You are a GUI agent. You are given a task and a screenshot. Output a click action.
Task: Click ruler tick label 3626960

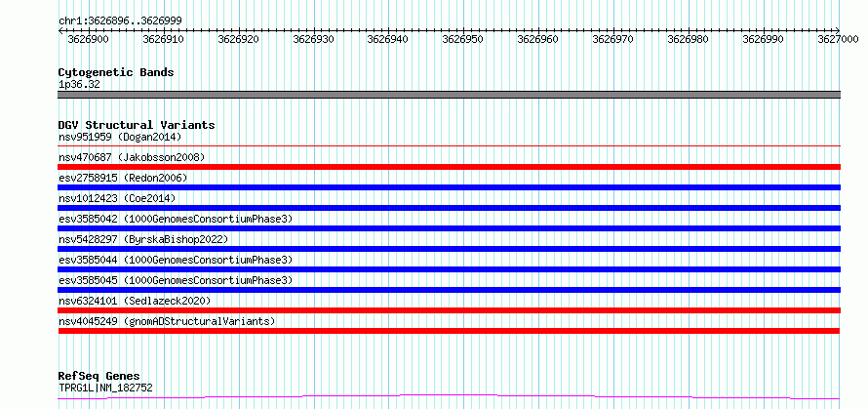coord(538,39)
